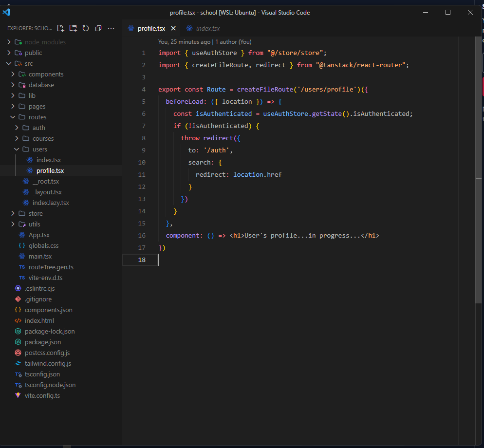484x448 pixels.
Task: Open the Explorer more actions ellipsis menu
Action: tap(111, 28)
